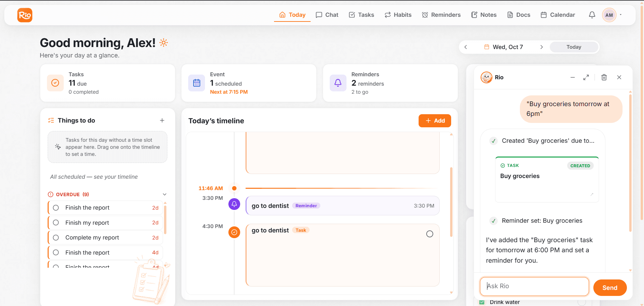Viewport: 644px width, 306px height.
Task: Close the Rio chat panel
Action: click(619, 77)
